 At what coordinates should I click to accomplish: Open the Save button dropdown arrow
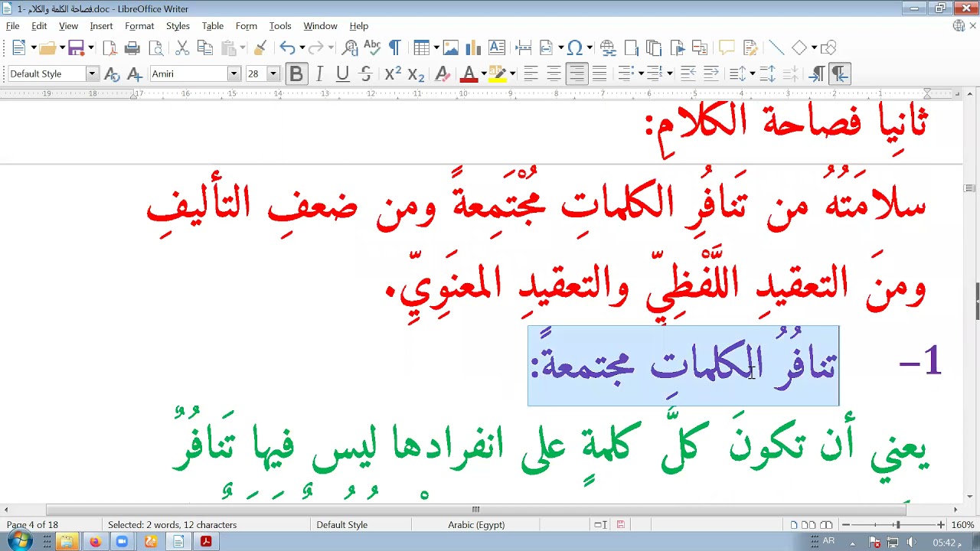90,48
